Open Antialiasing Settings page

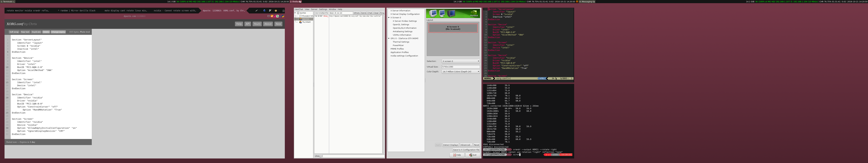click(402, 31)
